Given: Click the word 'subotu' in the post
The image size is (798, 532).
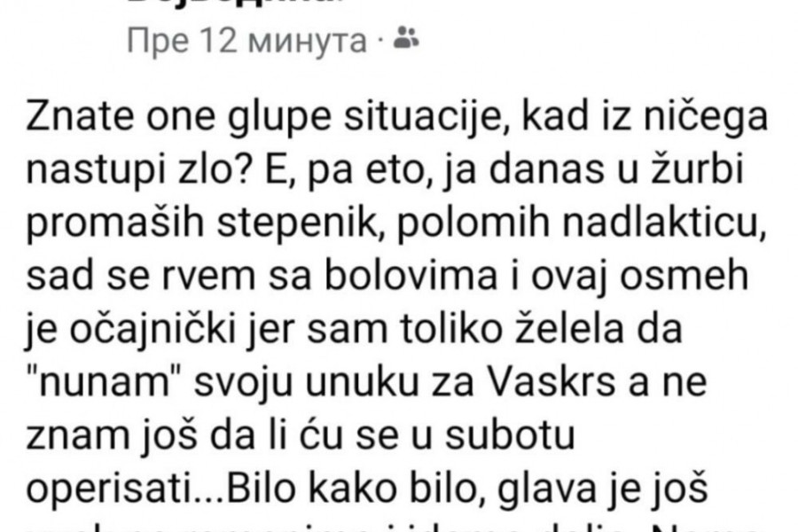Looking at the screenshot, I should (510, 432).
